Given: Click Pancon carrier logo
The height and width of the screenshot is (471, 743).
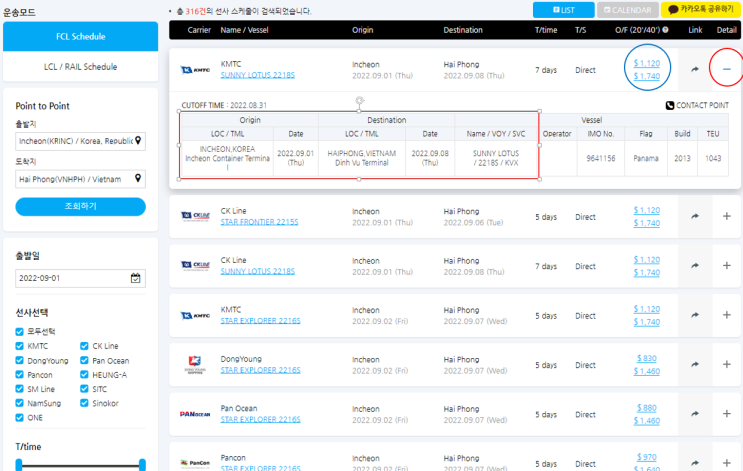Looking at the screenshot, I should 195,463.
